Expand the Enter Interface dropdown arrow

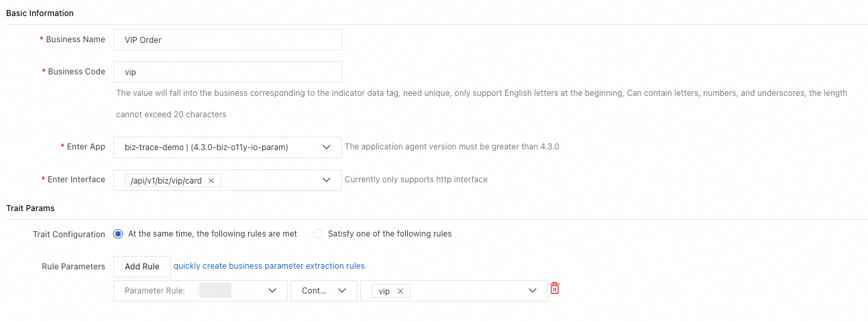coord(327,180)
